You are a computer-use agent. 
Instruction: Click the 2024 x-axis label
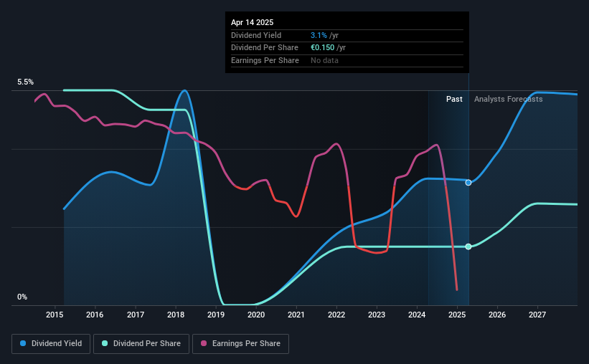[x=417, y=315]
